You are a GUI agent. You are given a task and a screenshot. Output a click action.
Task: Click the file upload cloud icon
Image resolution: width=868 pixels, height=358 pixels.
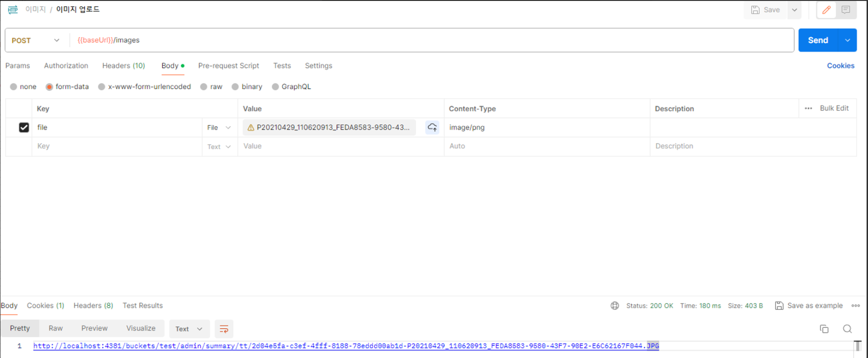(x=432, y=127)
